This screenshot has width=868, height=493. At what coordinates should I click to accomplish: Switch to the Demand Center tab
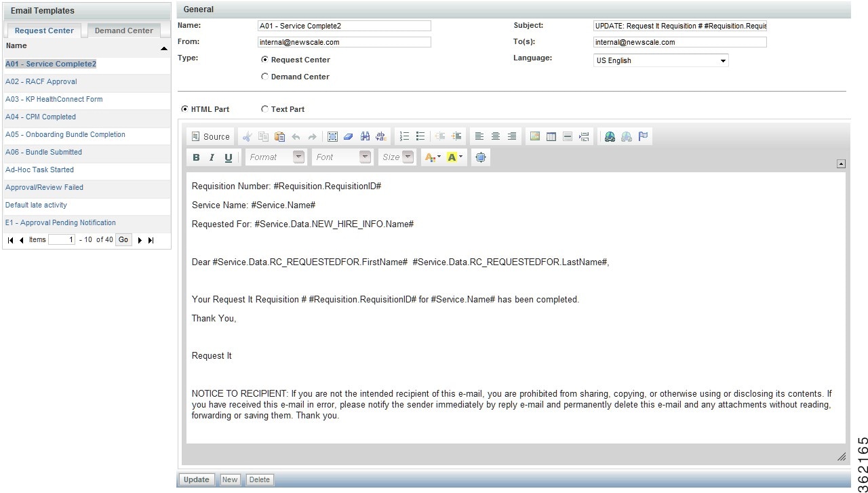pos(123,31)
